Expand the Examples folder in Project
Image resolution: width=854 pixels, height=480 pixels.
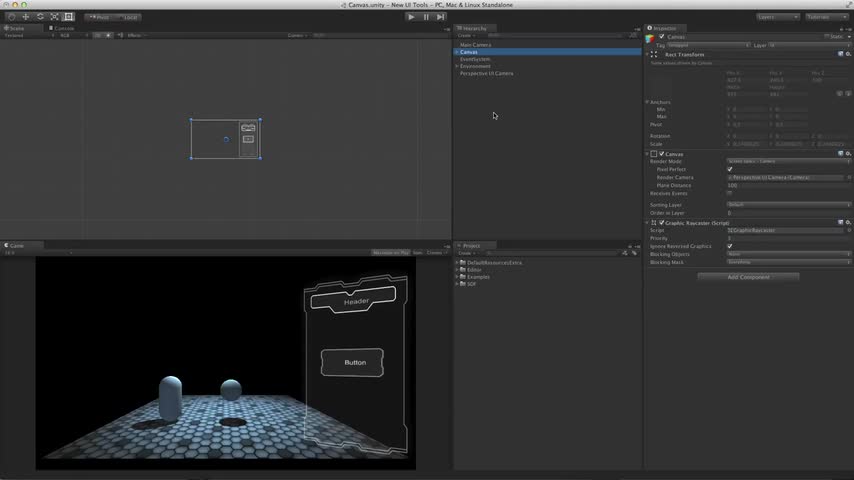(x=459, y=277)
